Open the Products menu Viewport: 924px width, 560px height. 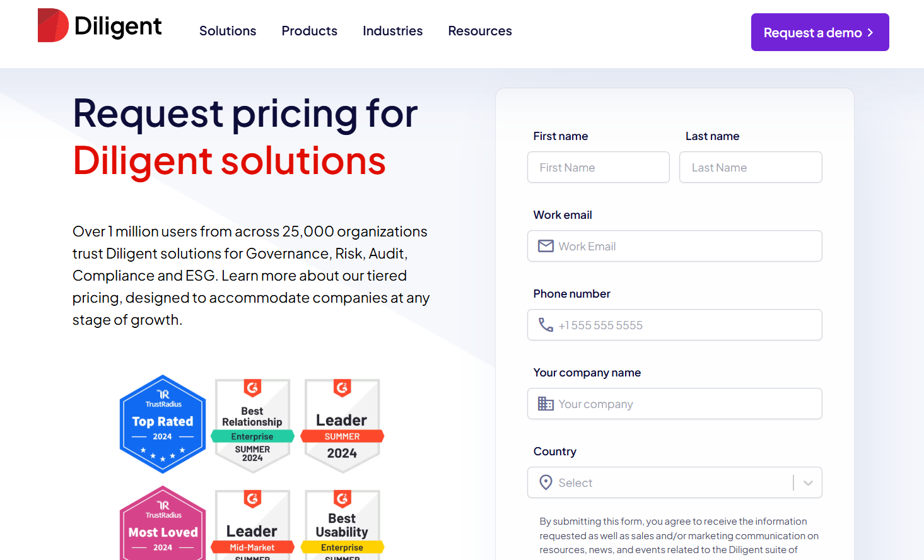coord(309,31)
